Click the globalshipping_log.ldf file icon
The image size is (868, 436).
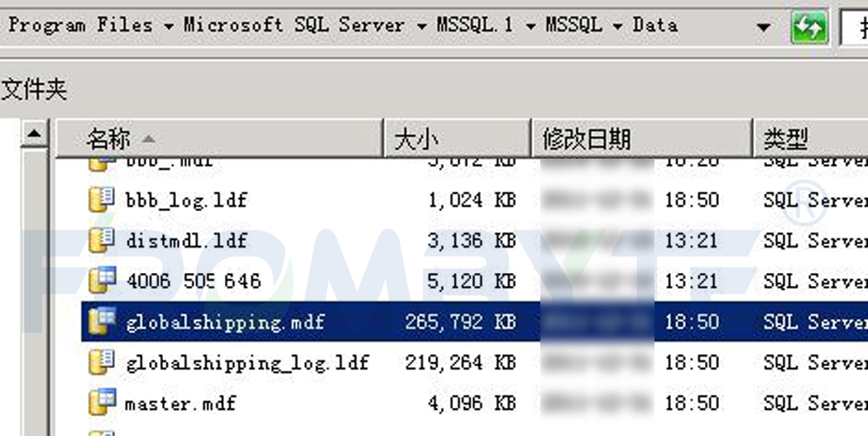pyautogui.click(x=103, y=362)
